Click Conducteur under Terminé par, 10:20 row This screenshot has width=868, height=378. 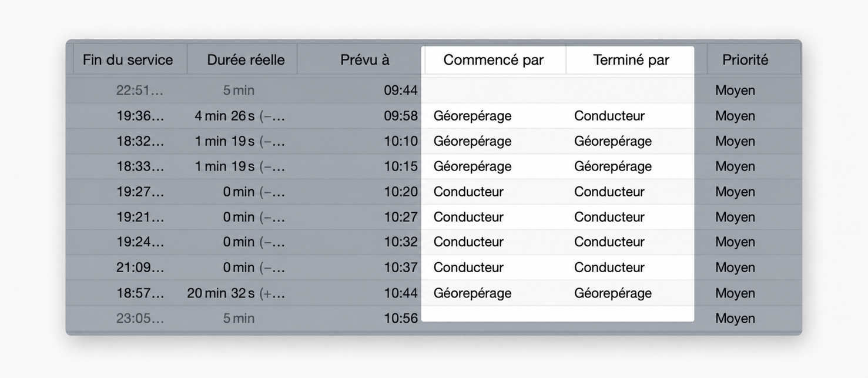[x=609, y=192]
